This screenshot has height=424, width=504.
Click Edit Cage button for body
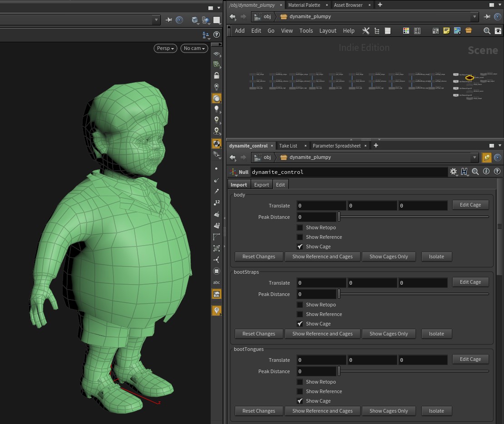click(x=470, y=205)
